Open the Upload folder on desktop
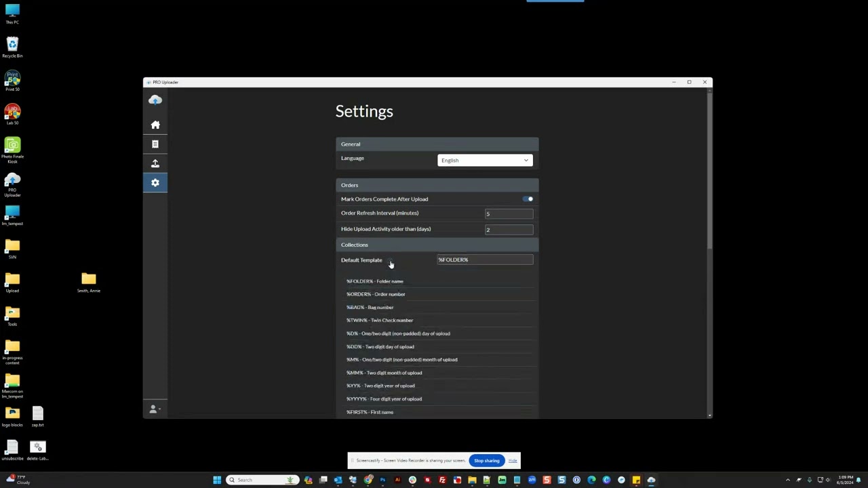The height and width of the screenshot is (488, 868). [x=12, y=282]
